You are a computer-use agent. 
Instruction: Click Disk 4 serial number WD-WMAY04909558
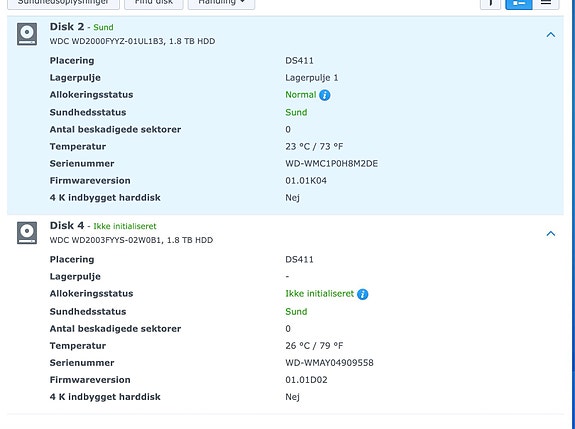click(x=329, y=363)
